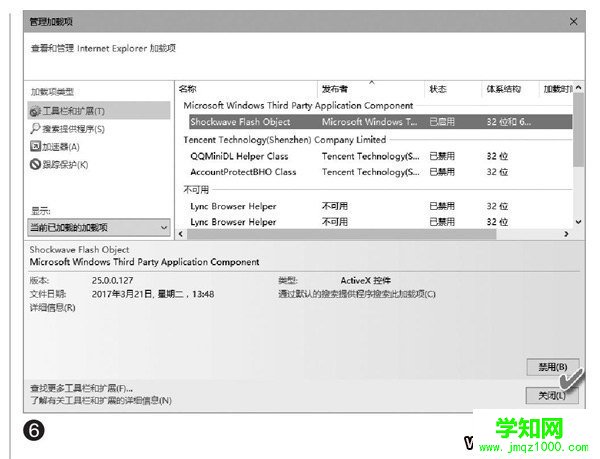Open the 查找更多工具栏和扩展(F)... link
The height and width of the screenshot is (459, 600).
81,388
